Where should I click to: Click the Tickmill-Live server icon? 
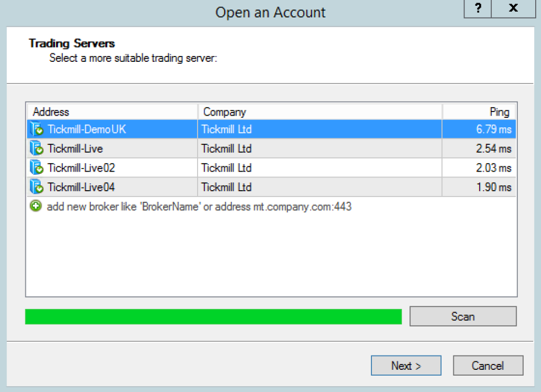pyautogui.click(x=36, y=148)
